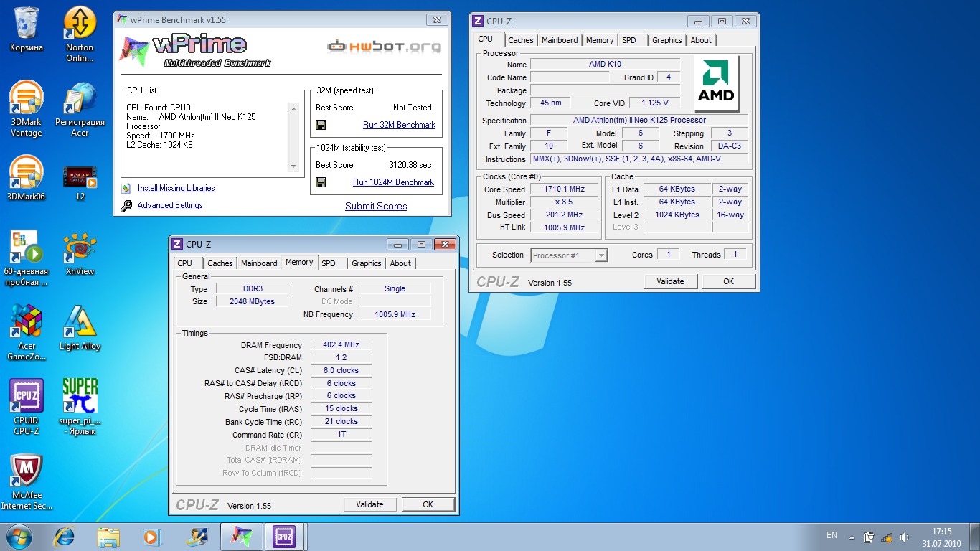Click the network signal tray icon
This screenshot has width=980, height=551.
pos(887,537)
